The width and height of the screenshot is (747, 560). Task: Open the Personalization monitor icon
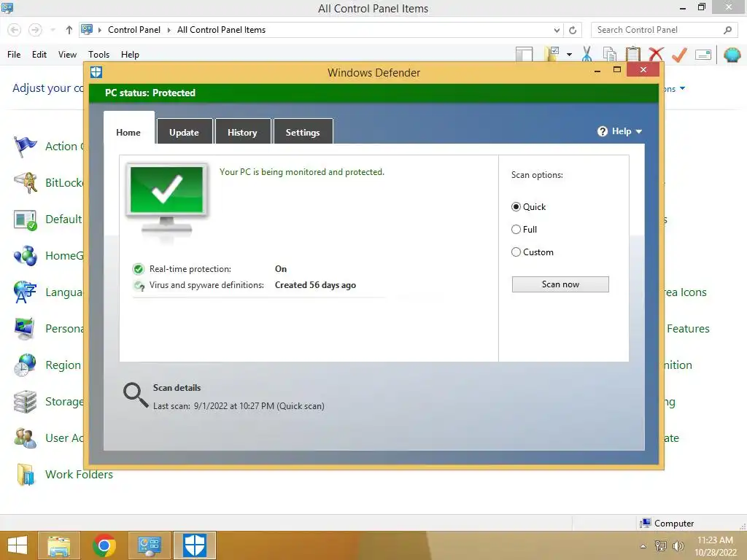pos(26,329)
